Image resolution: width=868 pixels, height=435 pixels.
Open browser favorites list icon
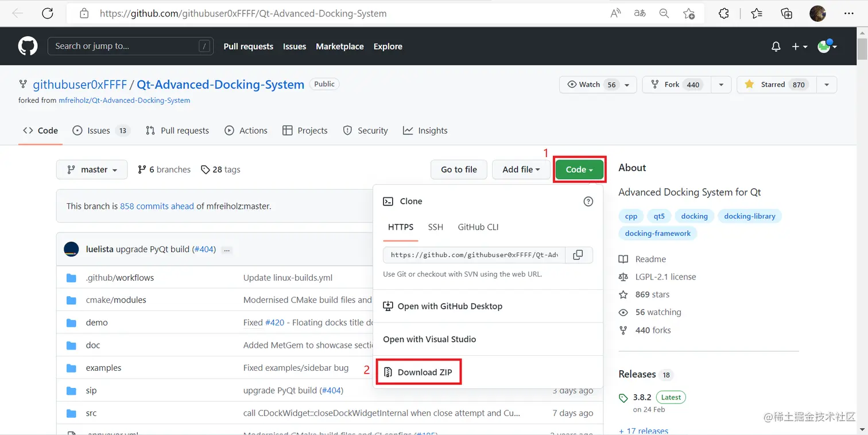pyautogui.click(x=757, y=13)
